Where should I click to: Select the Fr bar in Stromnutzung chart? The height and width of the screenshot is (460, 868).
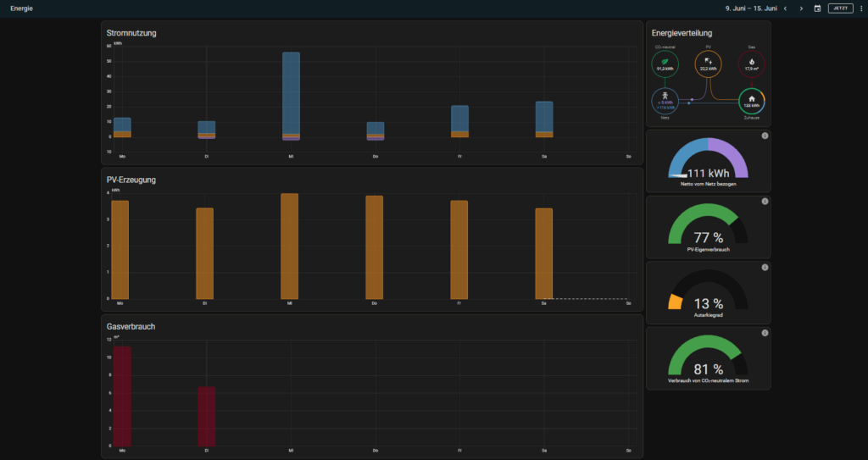(x=459, y=121)
